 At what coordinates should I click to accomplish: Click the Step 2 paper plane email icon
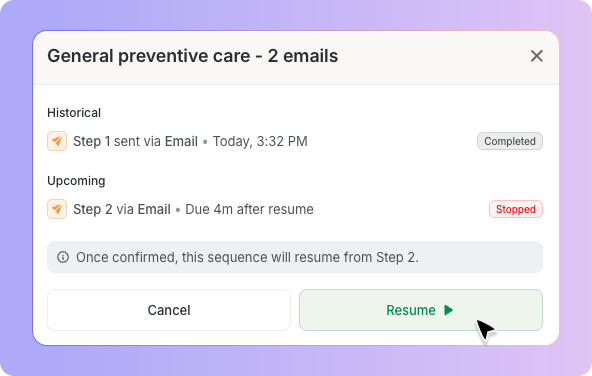click(x=57, y=209)
